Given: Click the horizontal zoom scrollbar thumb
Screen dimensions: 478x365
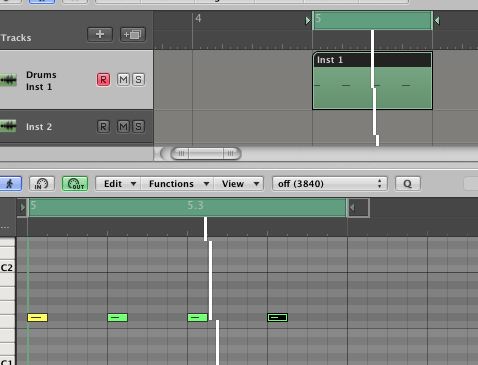Looking at the screenshot, I should [206, 154].
